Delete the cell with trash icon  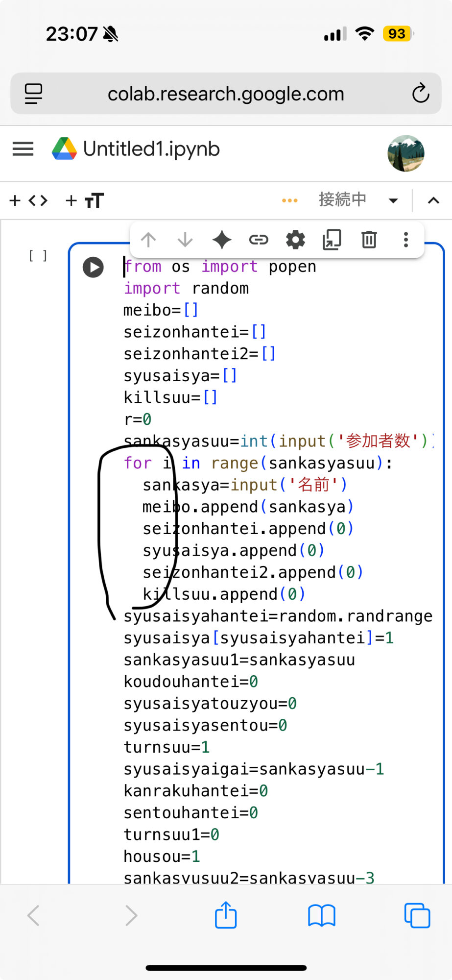click(x=369, y=240)
